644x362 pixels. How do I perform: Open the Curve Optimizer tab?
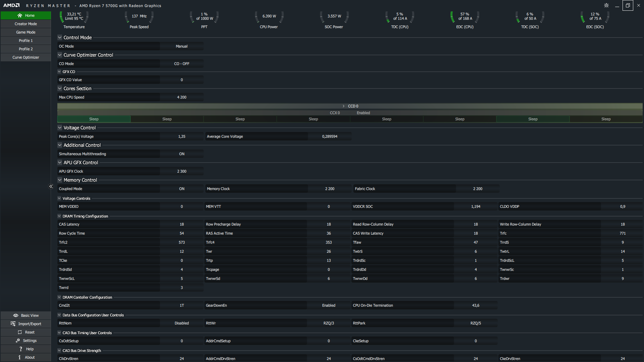(26, 57)
